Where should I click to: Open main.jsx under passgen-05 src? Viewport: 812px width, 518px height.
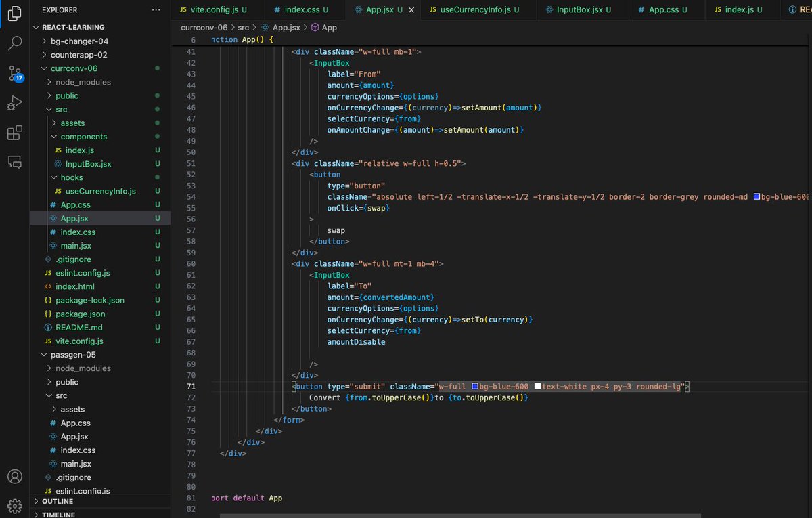tap(99, 464)
